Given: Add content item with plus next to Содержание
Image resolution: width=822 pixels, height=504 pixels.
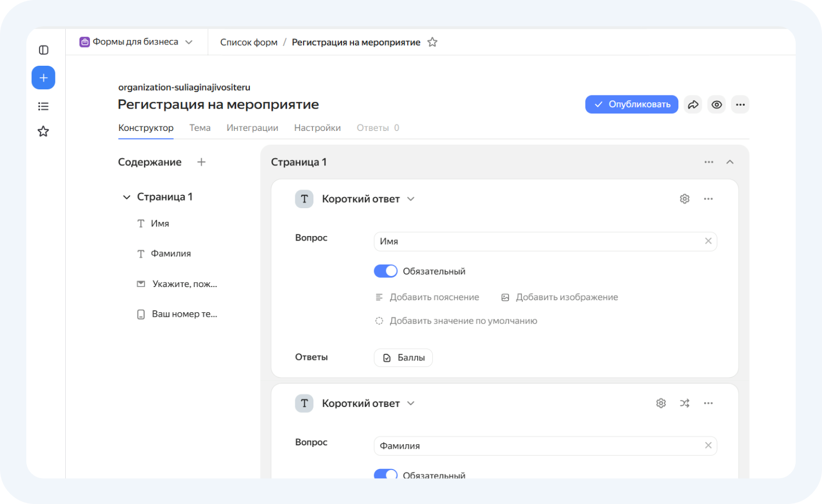Looking at the screenshot, I should [x=201, y=162].
